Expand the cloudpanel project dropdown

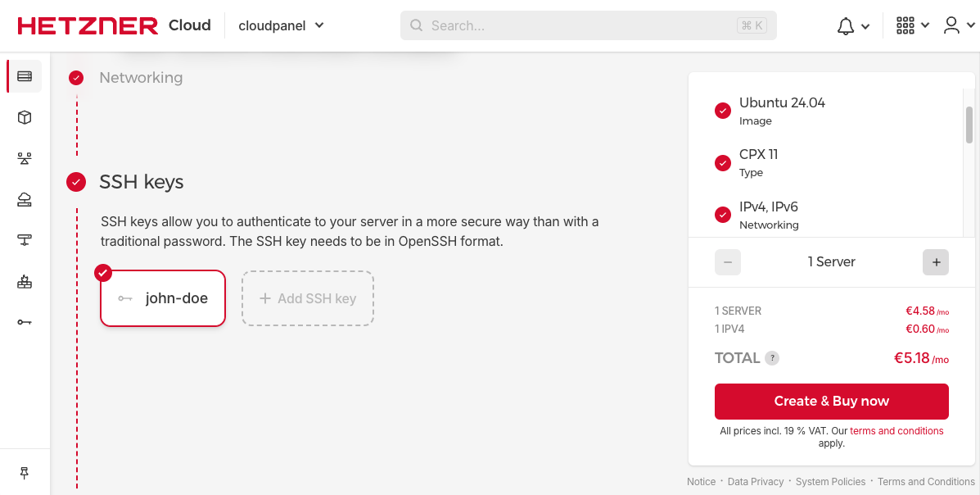click(x=281, y=25)
